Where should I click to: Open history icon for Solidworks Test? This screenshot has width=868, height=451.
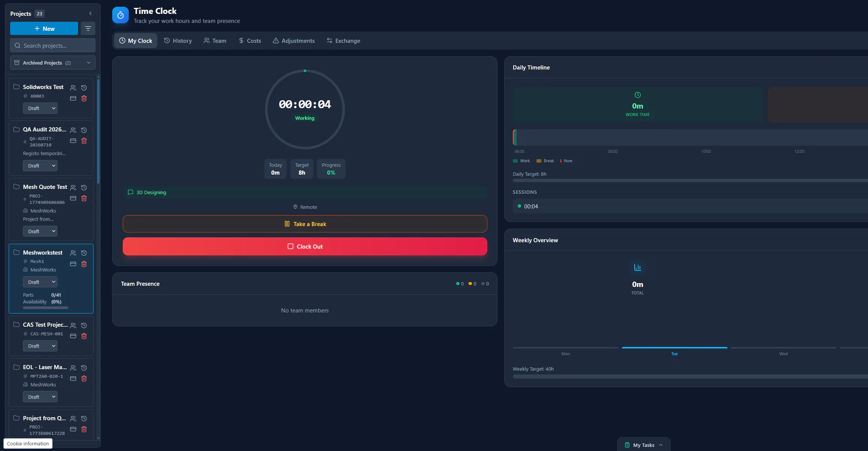coord(84,87)
